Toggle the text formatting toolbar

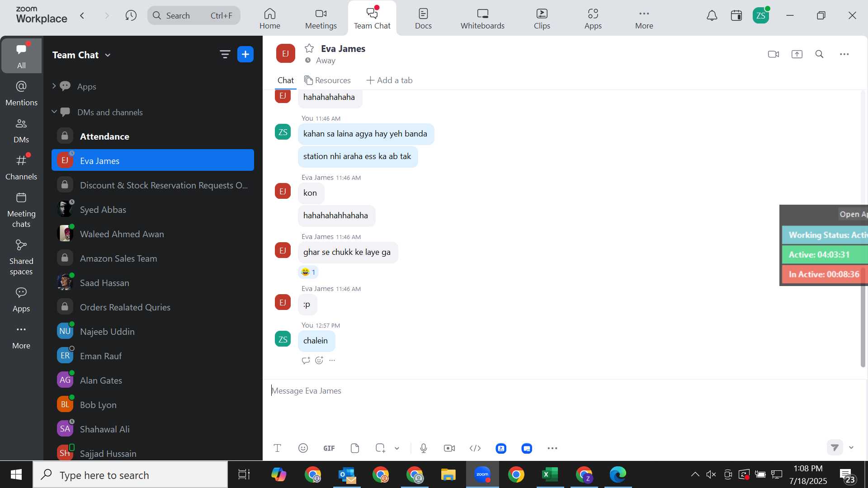(x=278, y=448)
